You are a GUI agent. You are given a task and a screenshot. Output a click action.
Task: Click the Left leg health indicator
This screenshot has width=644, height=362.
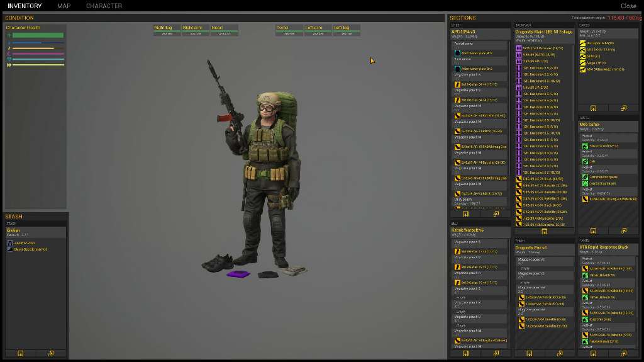pos(347,30)
